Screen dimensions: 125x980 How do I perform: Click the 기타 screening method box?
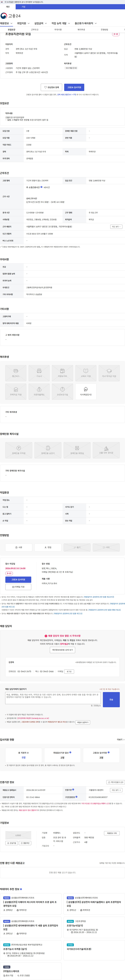click(106, 547)
